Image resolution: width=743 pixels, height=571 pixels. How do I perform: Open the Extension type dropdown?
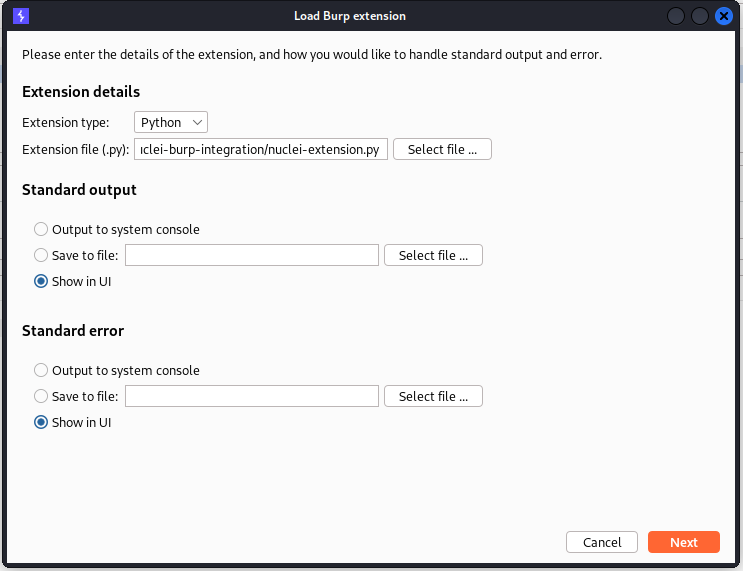(x=171, y=122)
